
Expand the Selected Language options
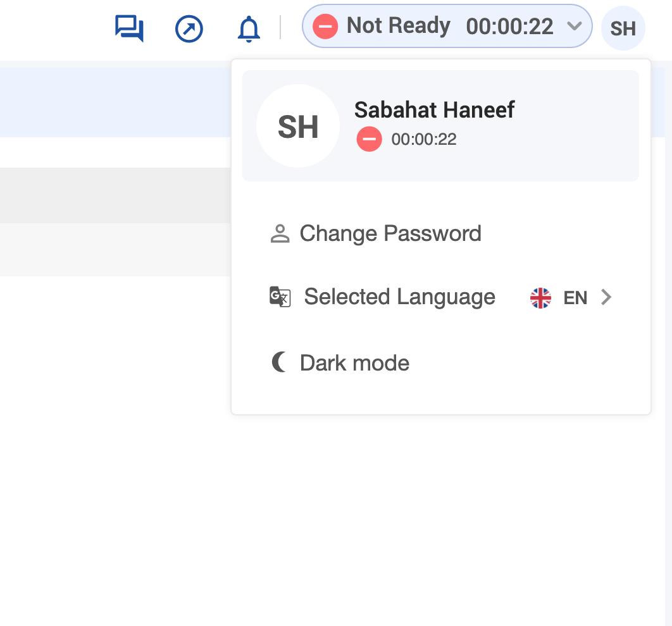399,297
